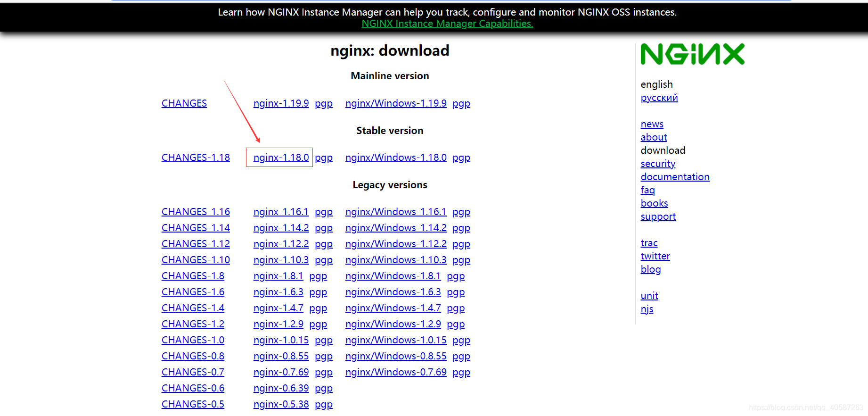Open CHANGES-1.8 link
Image resolution: width=868 pixels, height=416 pixels.
point(193,276)
